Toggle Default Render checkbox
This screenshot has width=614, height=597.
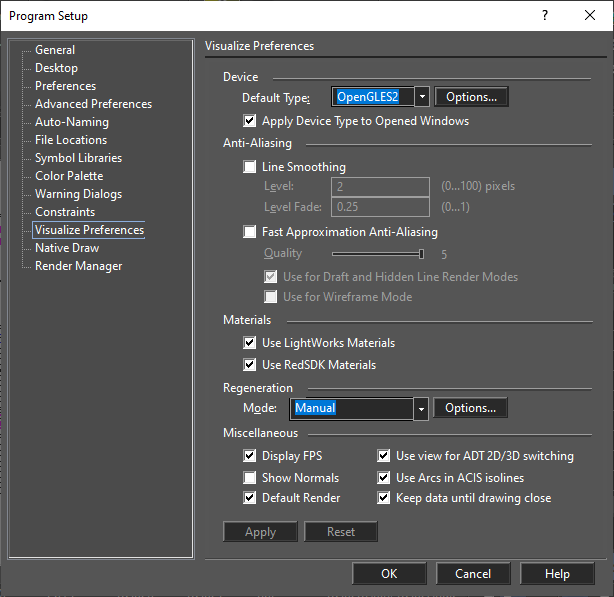point(249,498)
